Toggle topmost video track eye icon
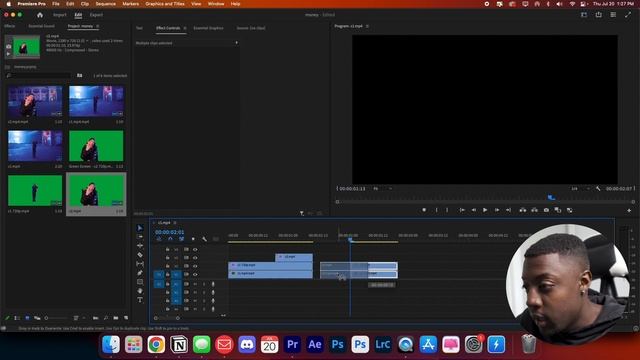The height and width of the screenshot is (360, 640). tap(195, 249)
